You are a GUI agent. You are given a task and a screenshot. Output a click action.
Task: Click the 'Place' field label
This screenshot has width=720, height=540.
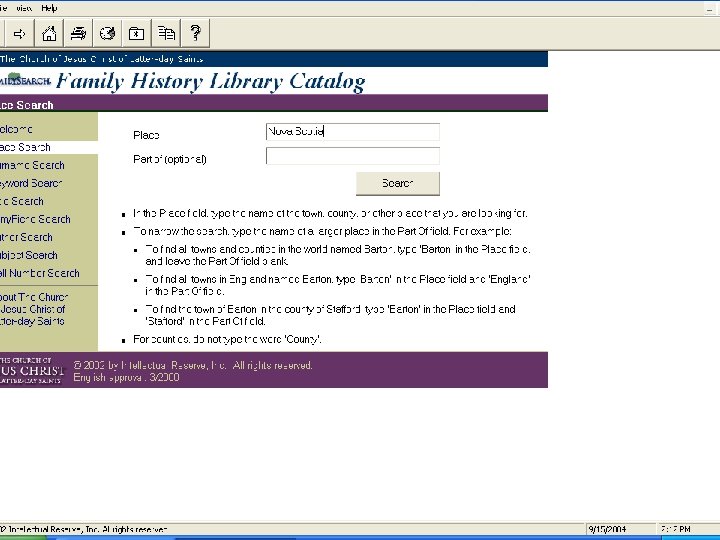point(146,135)
